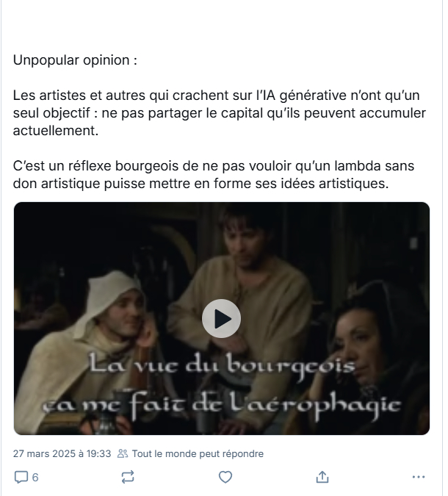Click the reply count number 6
Image resolution: width=448 pixels, height=496 pixels.
(35, 478)
